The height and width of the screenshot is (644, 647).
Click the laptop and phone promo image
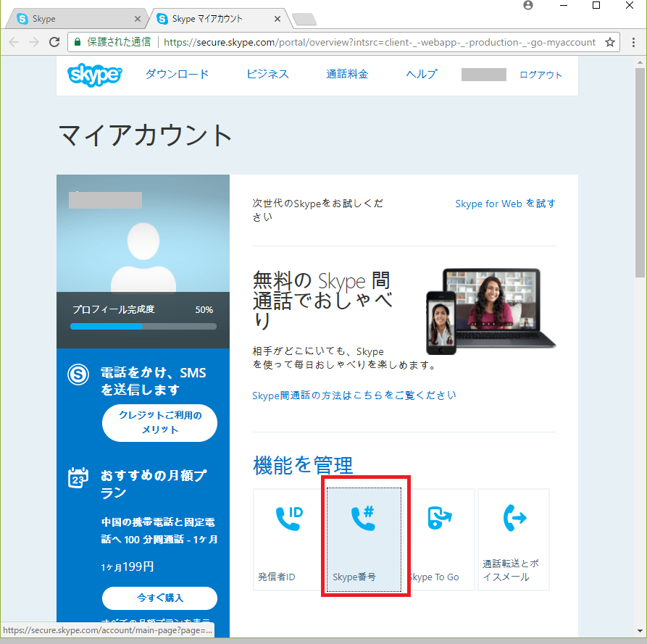pos(491,311)
